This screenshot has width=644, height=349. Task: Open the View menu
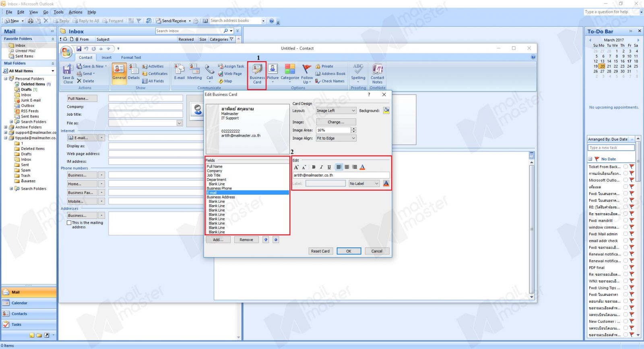33,12
